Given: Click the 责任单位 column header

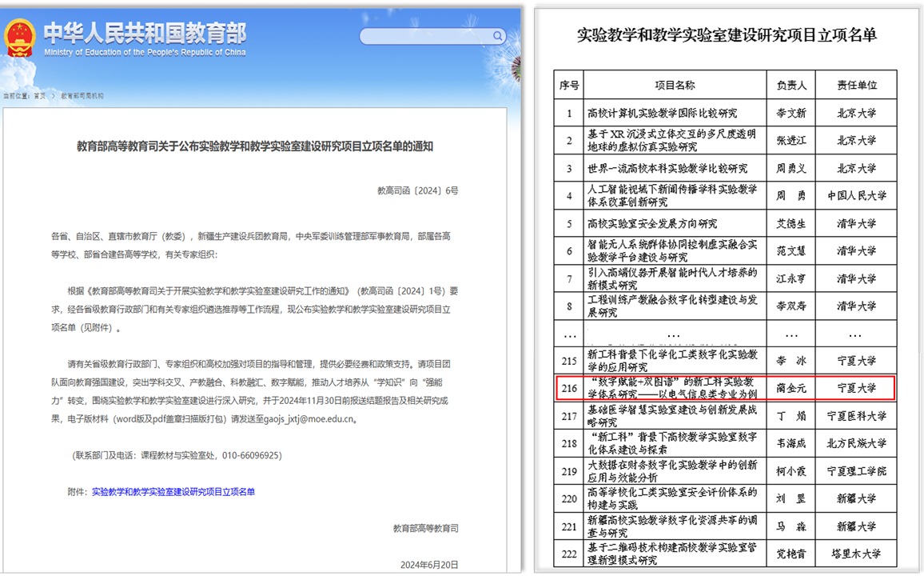Looking at the screenshot, I should pyautogui.click(x=856, y=86).
